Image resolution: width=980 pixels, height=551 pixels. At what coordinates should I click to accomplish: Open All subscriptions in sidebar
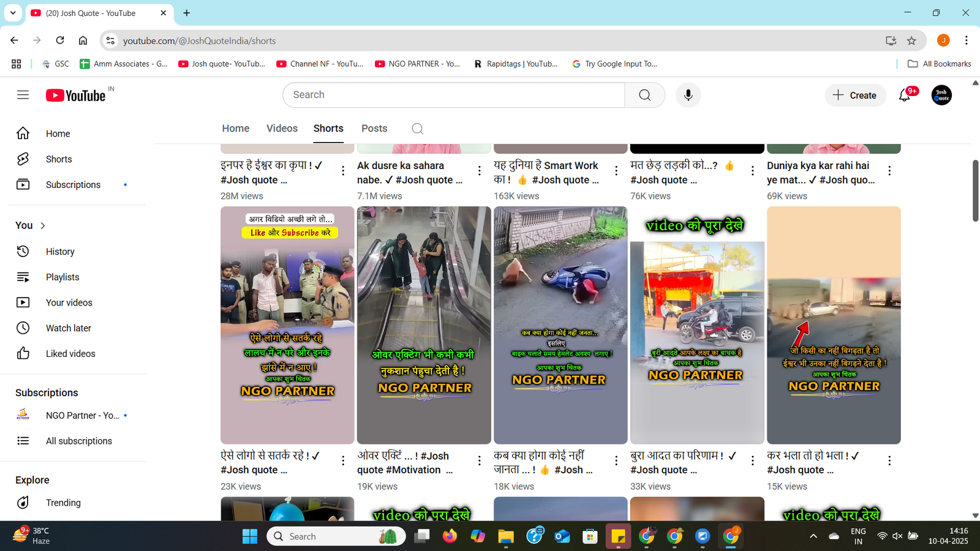point(78,441)
